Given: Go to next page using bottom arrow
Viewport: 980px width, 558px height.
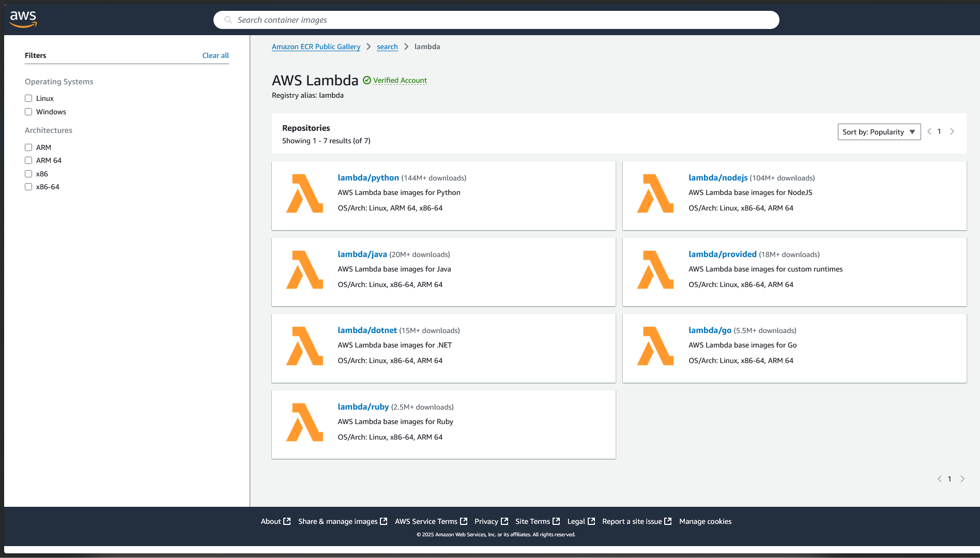Looking at the screenshot, I should pyautogui.click(x=962, y=479).
